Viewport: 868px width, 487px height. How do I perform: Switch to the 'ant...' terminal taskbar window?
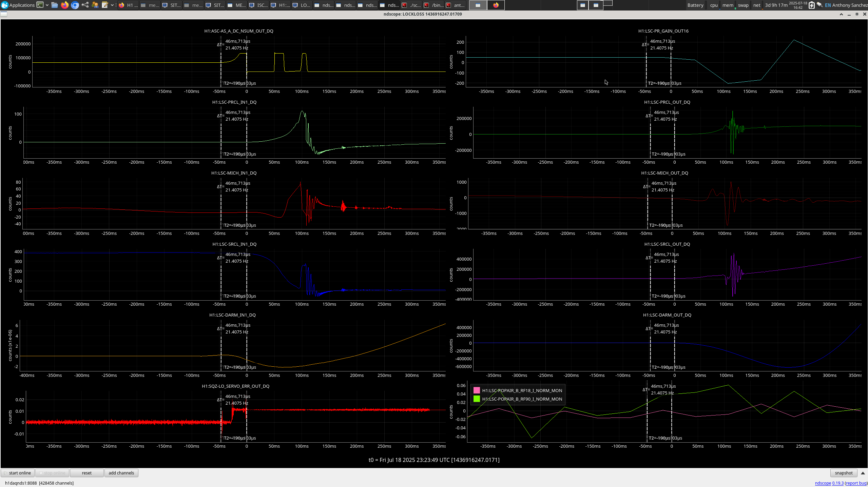[x=455, y=5]
